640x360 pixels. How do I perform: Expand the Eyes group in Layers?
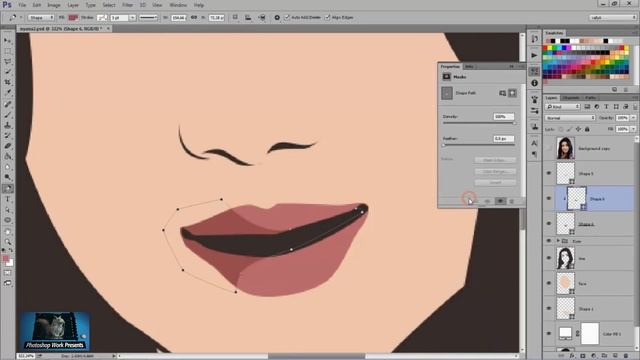click(558, 241)
